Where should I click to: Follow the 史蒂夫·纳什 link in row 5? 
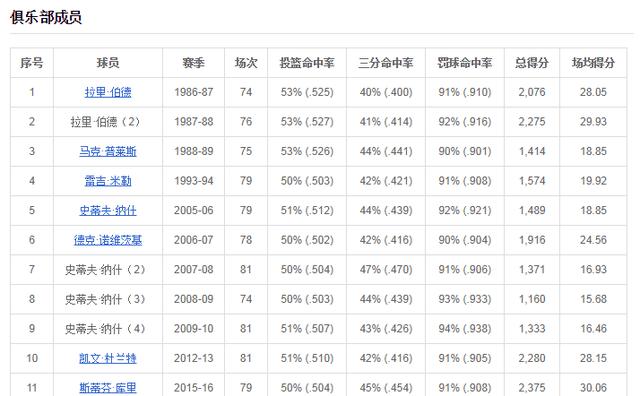coord(108,211)
